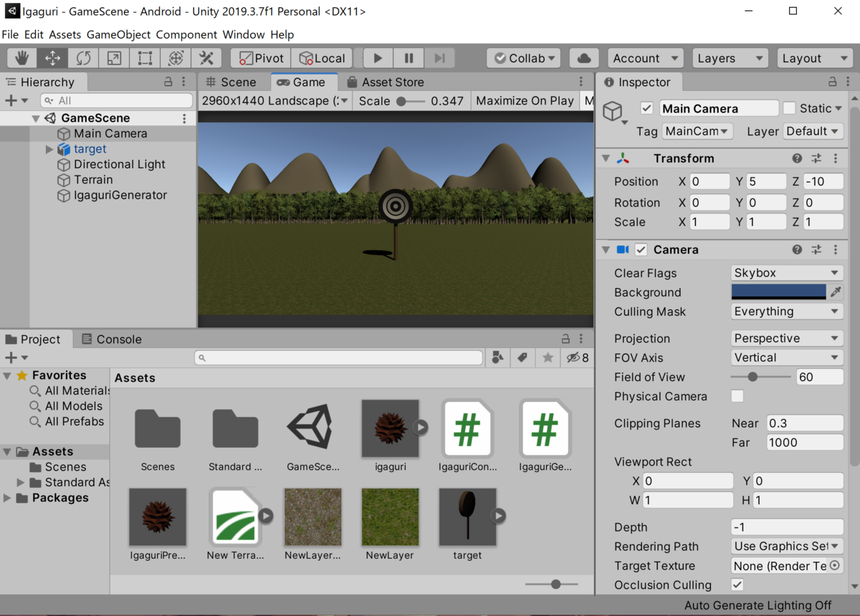Search by type in Project
This screenshot has height=616, width=860.
[497, 357]
